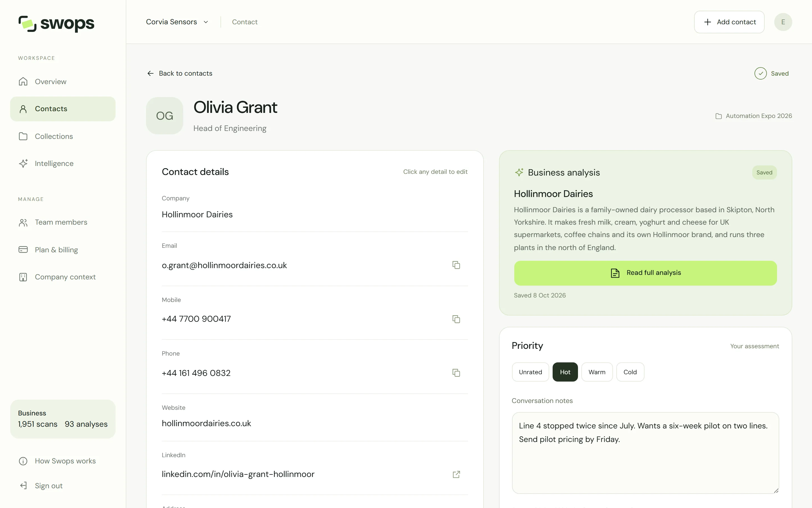This screenshot has height=508, width=812.
Task: Copy the phone number +44 161 496 0832
Action: point(456,373)
